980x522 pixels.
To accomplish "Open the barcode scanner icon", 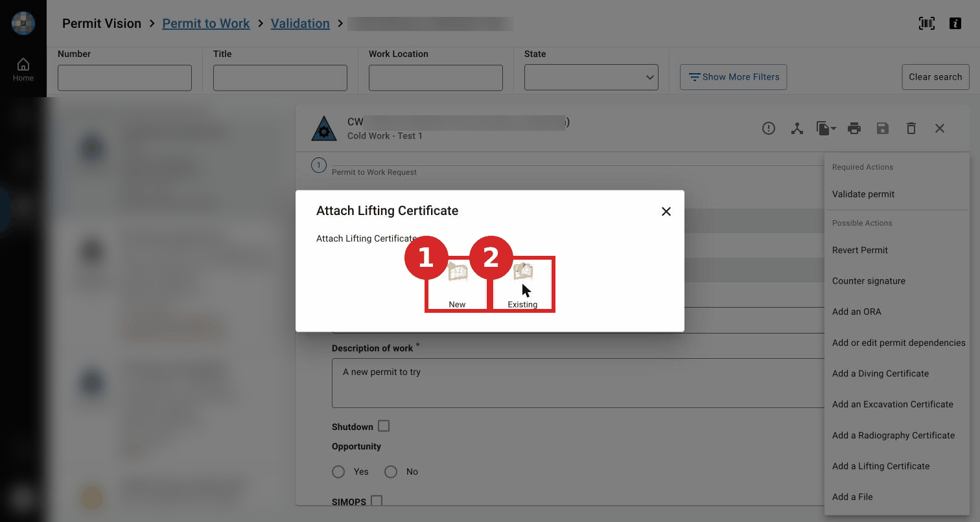I will coord(927,23).
